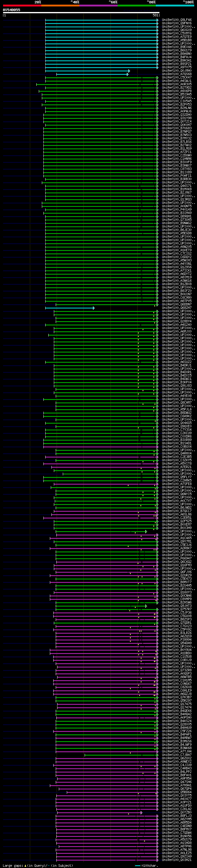Image resolution: width=197 pixels, height=868 pixels.
Task: Select label UniRef100_Q8CHM7
Action: point(176,403)
